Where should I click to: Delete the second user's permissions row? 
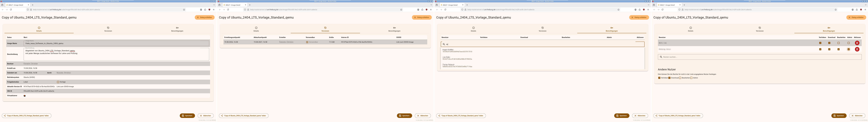click(857, 49)
